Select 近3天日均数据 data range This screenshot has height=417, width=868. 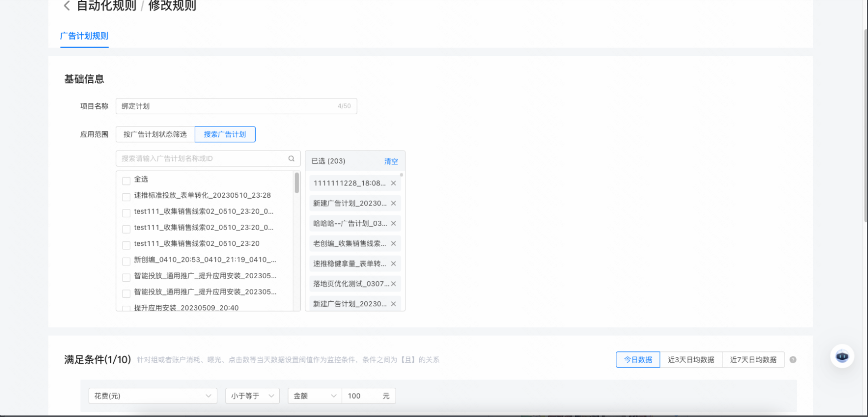coord(691,360)
